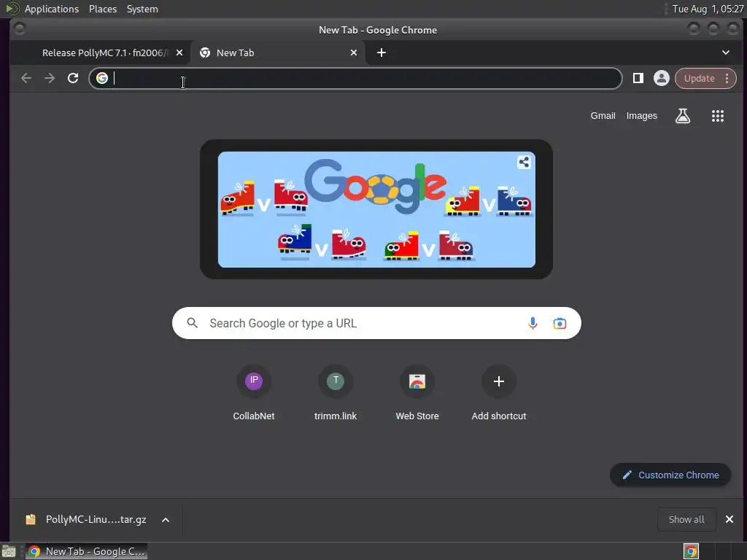Start voice search with microphone icon
This screenshot has height=560, width=747.
tap(533, 323)
